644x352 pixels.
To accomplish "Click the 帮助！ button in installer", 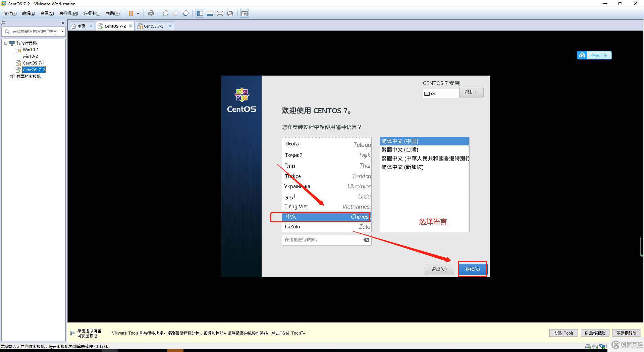I will pos(471,92).
